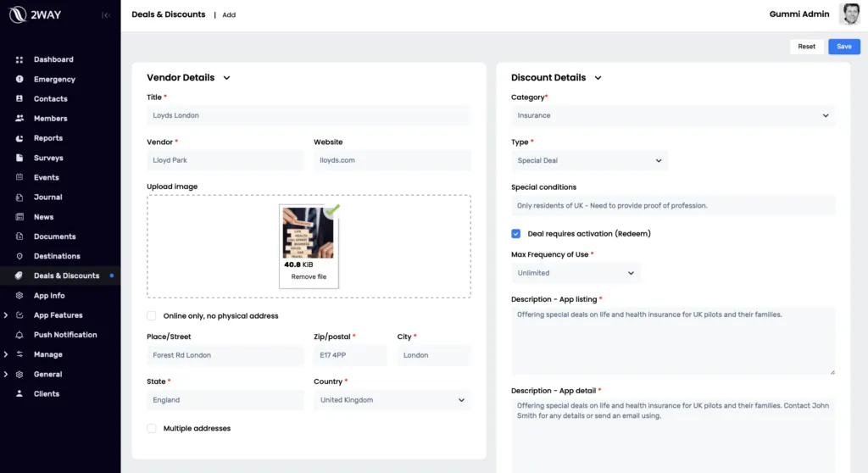This screenshot has width=868, height=473.
Task: Click the Destinations pin icon
Action: [x=19, y=256]
